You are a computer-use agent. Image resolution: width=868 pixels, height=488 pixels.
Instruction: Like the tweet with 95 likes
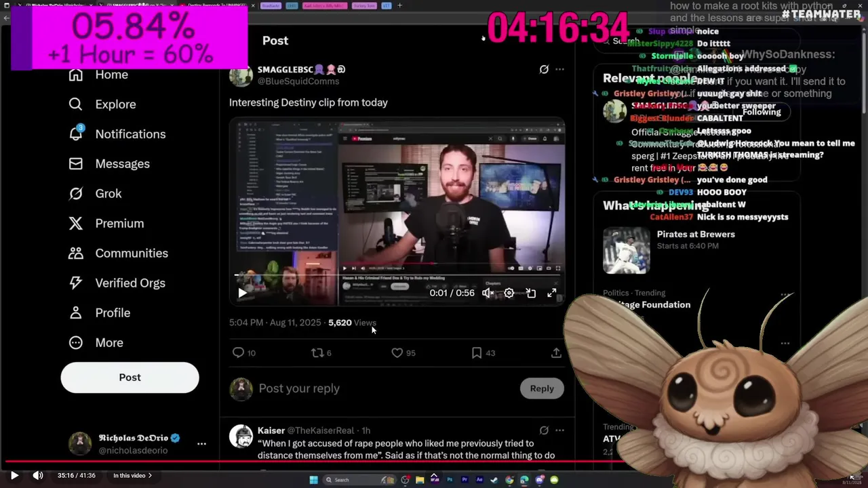397,352
